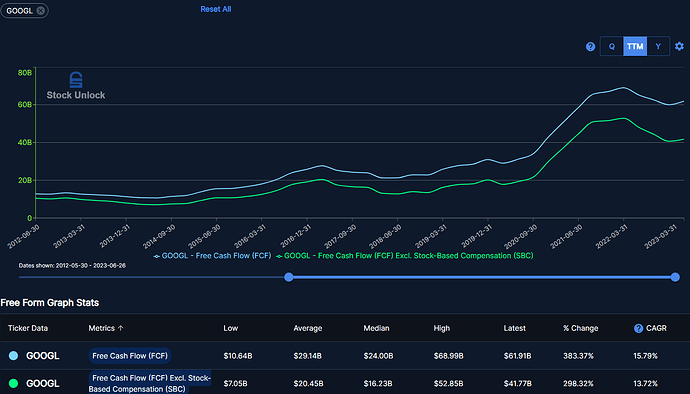Click the 80B y-axis label
The image size is (690, 394).
click(x=25, y=73)
